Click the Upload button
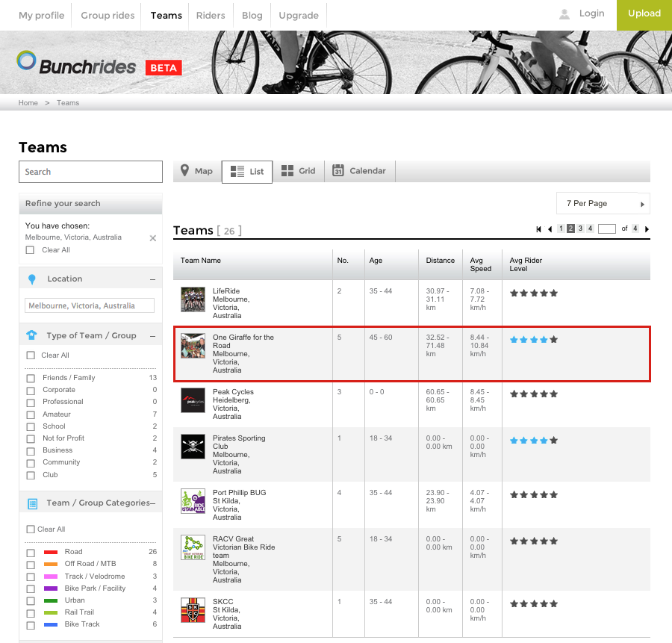Image resolution: width=672 pixels, height=643 pixels. pos(644,15)
